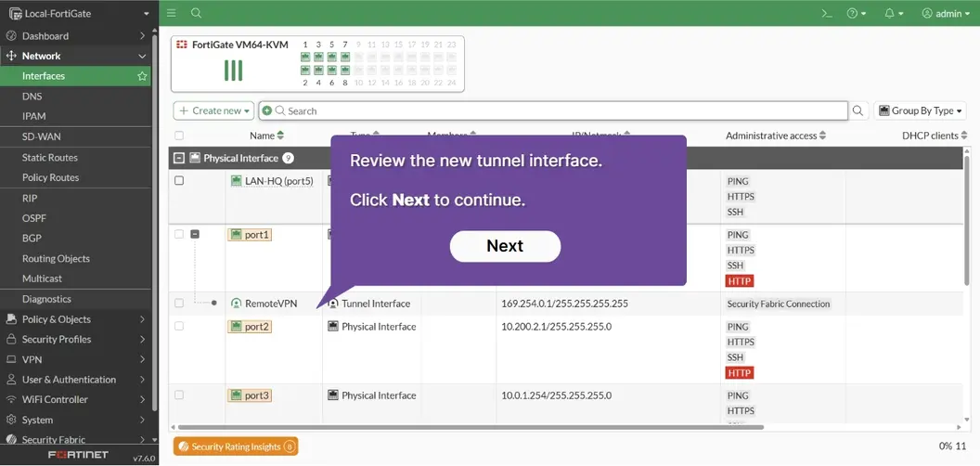Image resolution: width=980 pixels, height=466 pixels.
Task: Click Security Fabric Connection access tag
Action: (x=778, y=304)
